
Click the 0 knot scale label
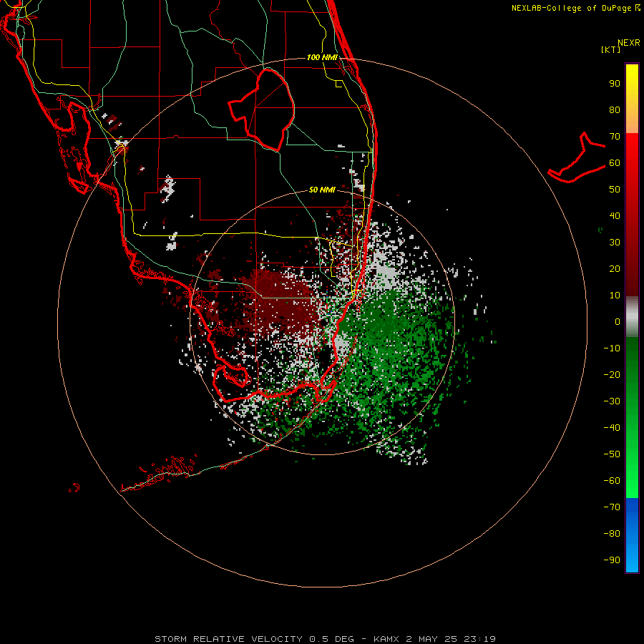click(x=618, y=321)
